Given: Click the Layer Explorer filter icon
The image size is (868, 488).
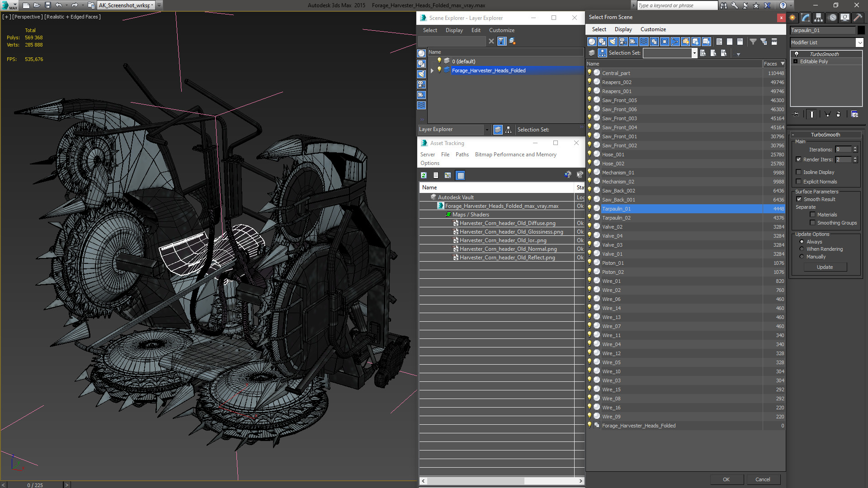Looking at the screenshot, I should [501, 41].
